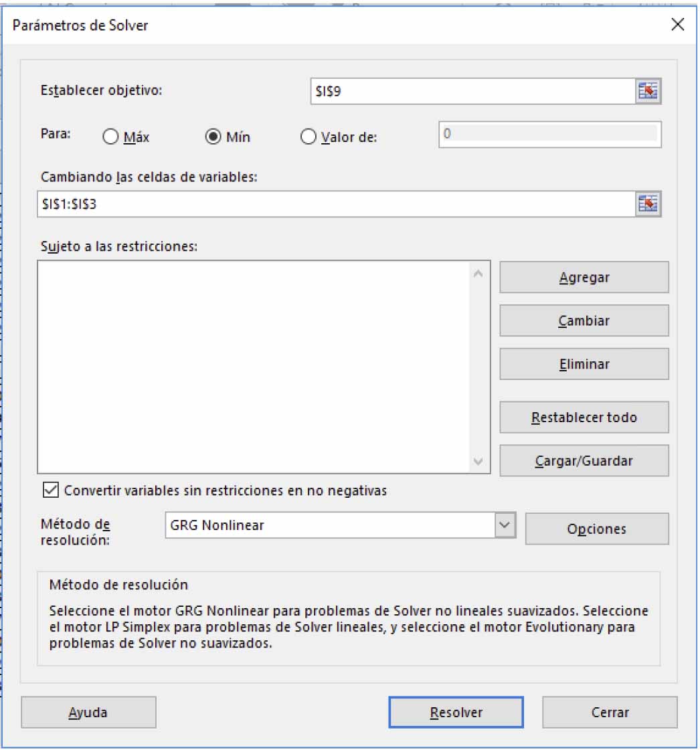Image resolution: width=700 pixels, height=750 pixels.
Task: Select the Máx radio option
Action: (x=110, y=137)
